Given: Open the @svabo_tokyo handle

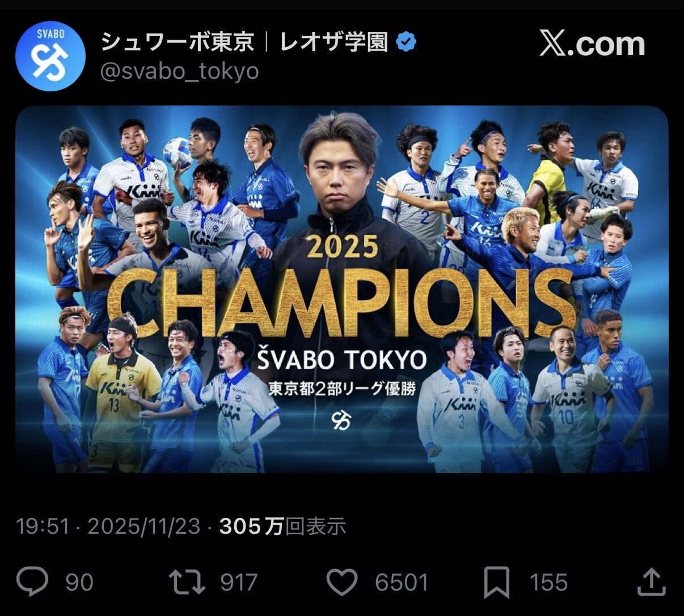Looking at the screenshot, I should (x=179, y=71).
